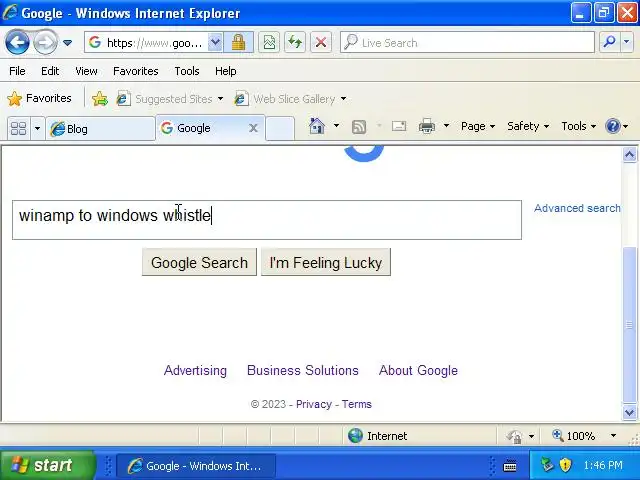Open the Safety command menu

click(527, 126)
